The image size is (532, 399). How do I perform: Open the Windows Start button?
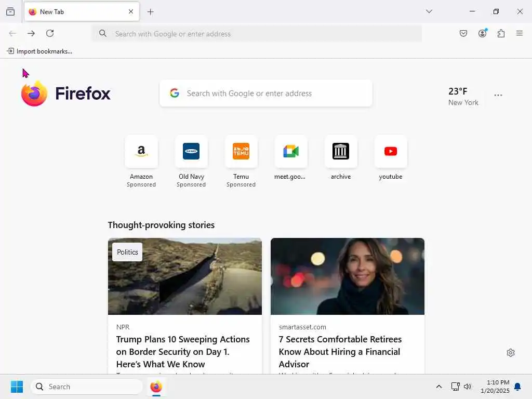point(17,387)
